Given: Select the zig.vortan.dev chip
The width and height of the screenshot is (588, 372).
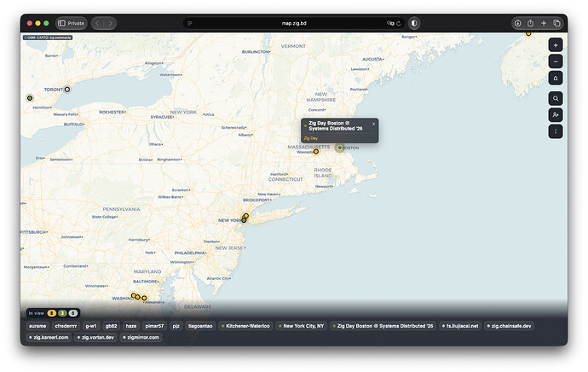Looking at the screenshot, I should (95, 337).
